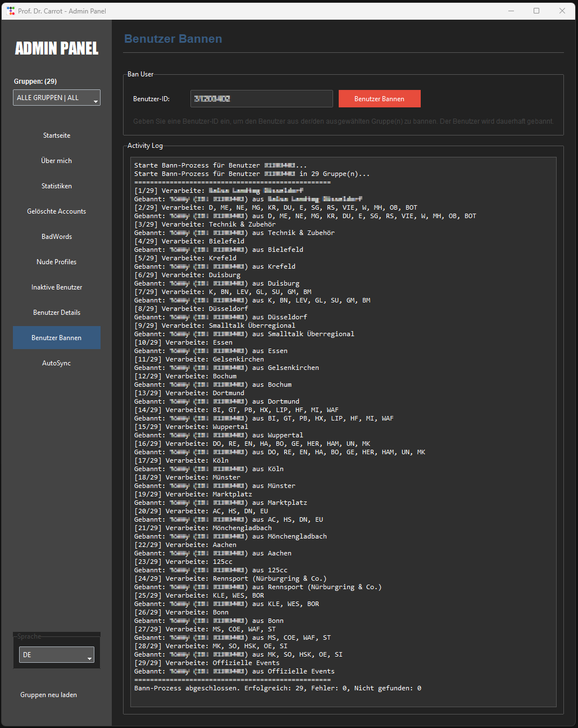Screen dimensions: 578x728
Task: Navigate to Nude Profiles
Action: (57, 262)
